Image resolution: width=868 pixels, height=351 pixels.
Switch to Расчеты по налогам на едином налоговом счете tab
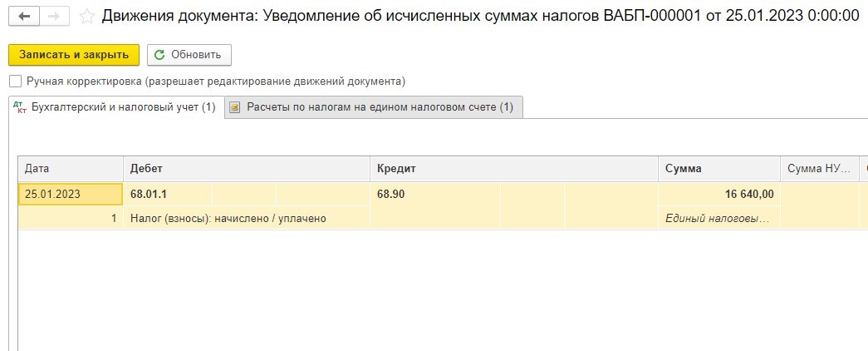(374, 107)
